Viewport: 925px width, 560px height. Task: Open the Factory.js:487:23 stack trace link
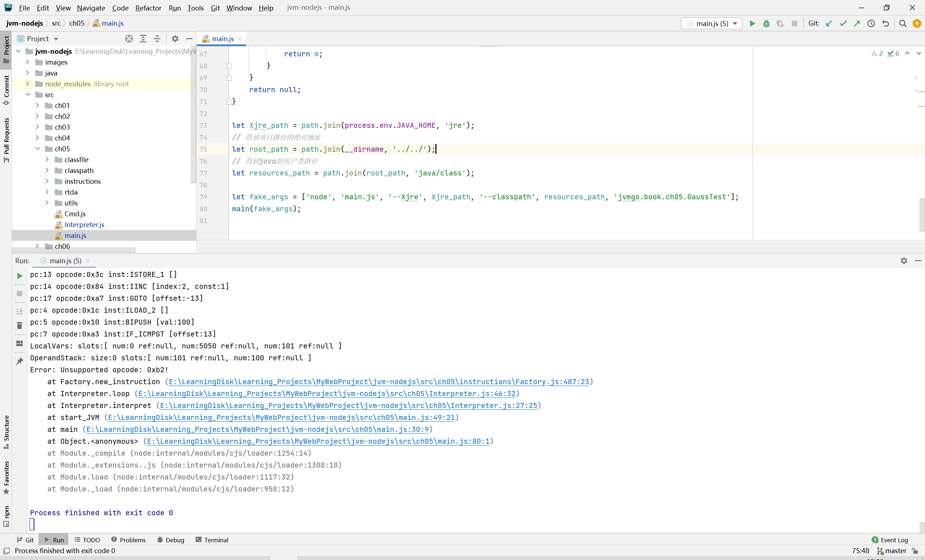378,382
